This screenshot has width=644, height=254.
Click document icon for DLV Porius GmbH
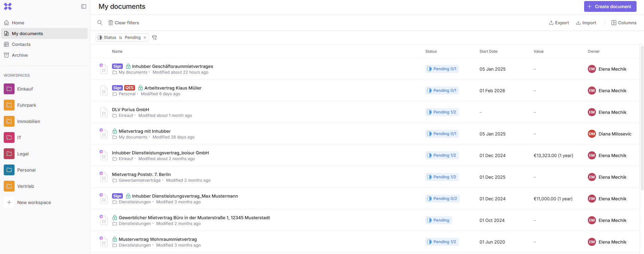point(104,112)
